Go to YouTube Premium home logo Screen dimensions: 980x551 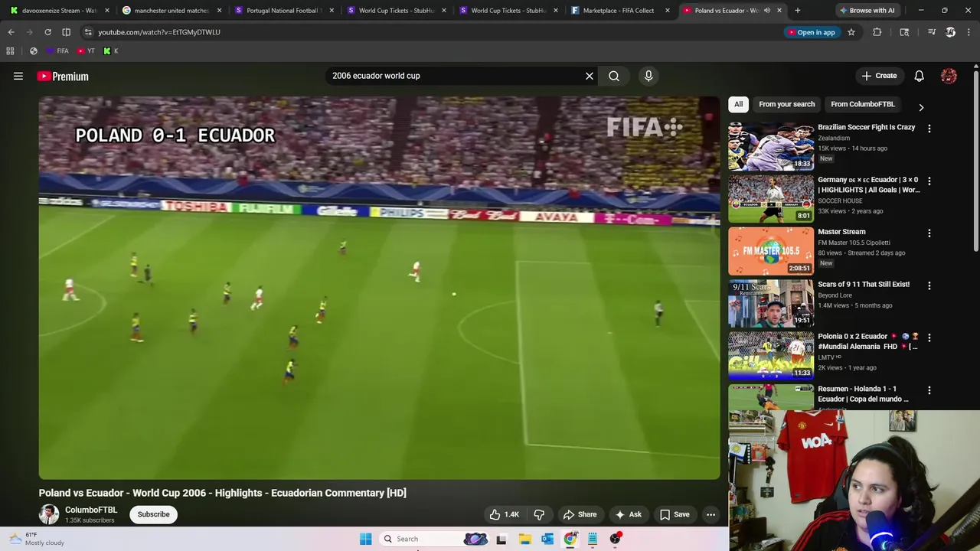63,76
